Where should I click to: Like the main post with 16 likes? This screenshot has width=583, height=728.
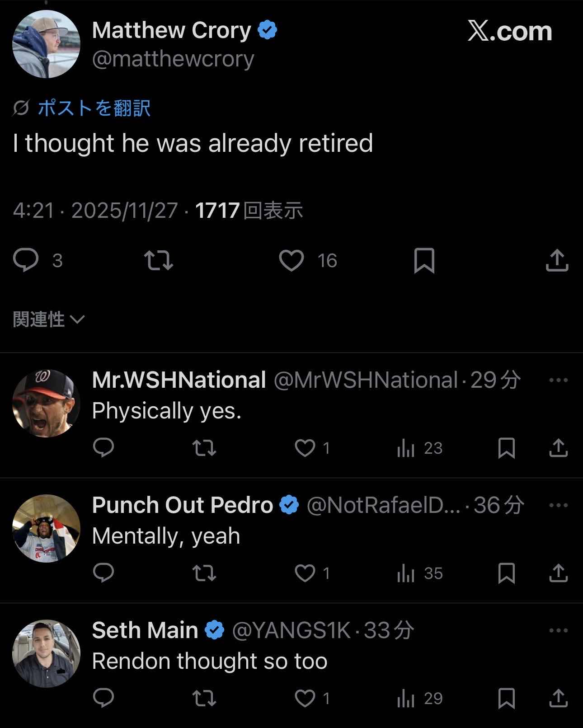tap(291, 260)
